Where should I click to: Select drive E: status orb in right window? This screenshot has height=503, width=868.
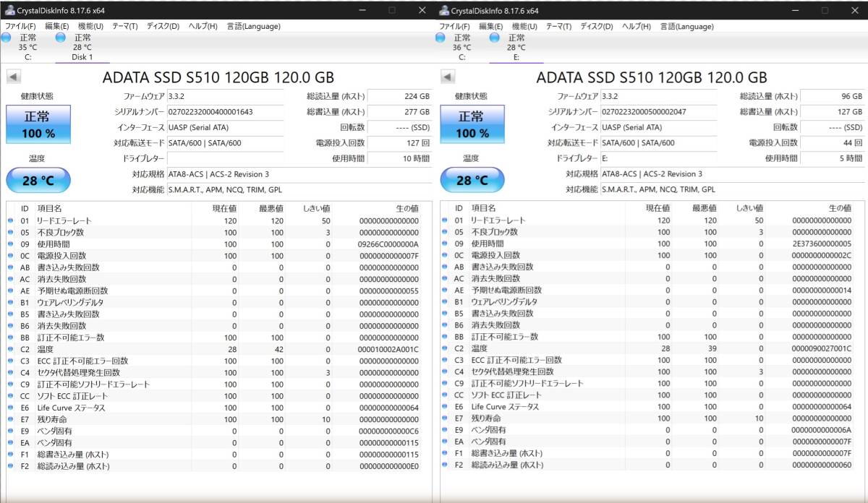click(495, 38)
